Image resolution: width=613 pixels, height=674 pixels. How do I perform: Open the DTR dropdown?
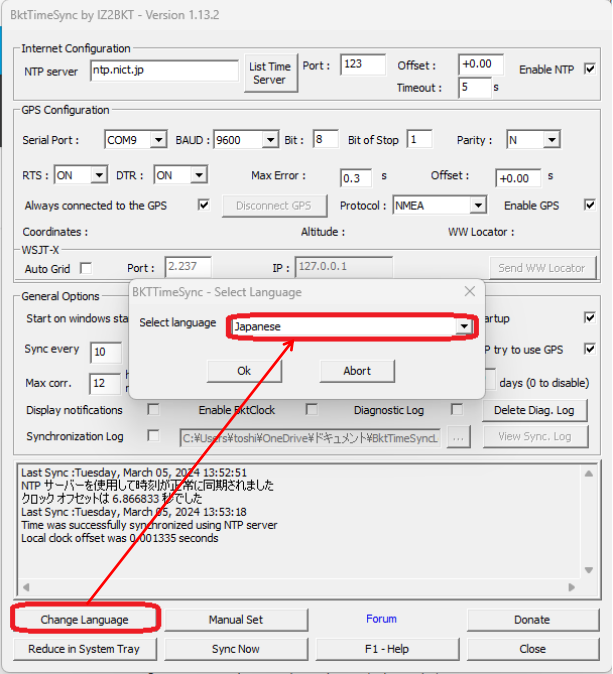[x=181, y=175]
